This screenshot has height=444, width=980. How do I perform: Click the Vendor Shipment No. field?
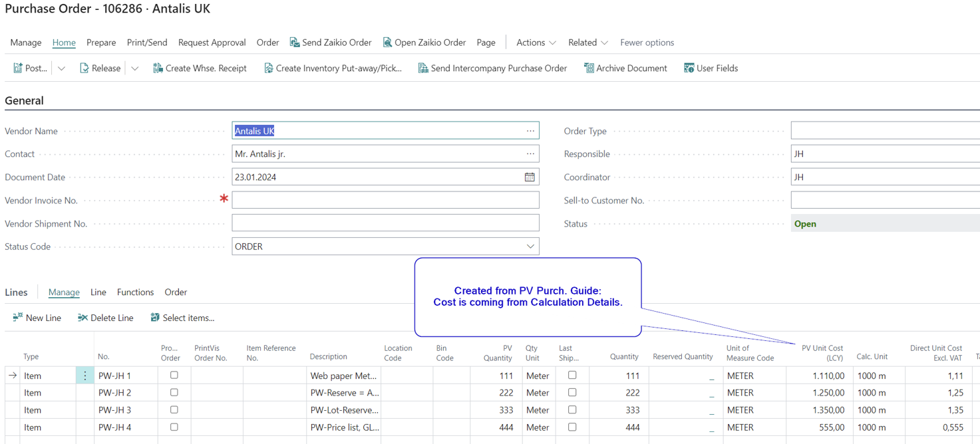(385, 223)
